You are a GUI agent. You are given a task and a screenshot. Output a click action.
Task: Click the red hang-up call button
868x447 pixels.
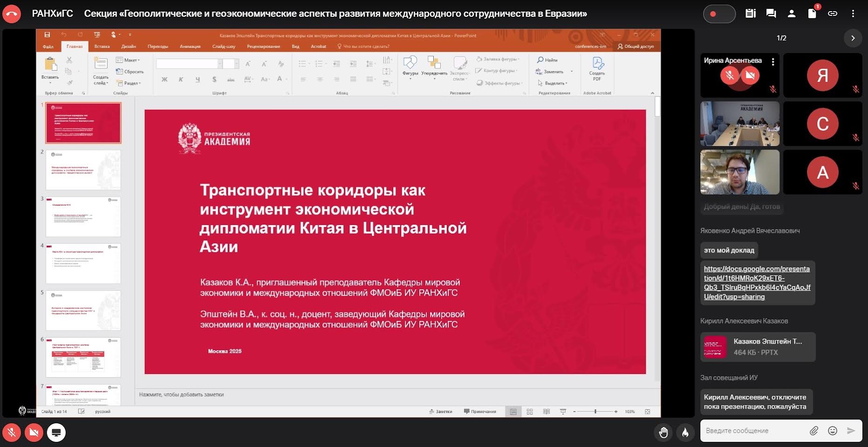12,14
